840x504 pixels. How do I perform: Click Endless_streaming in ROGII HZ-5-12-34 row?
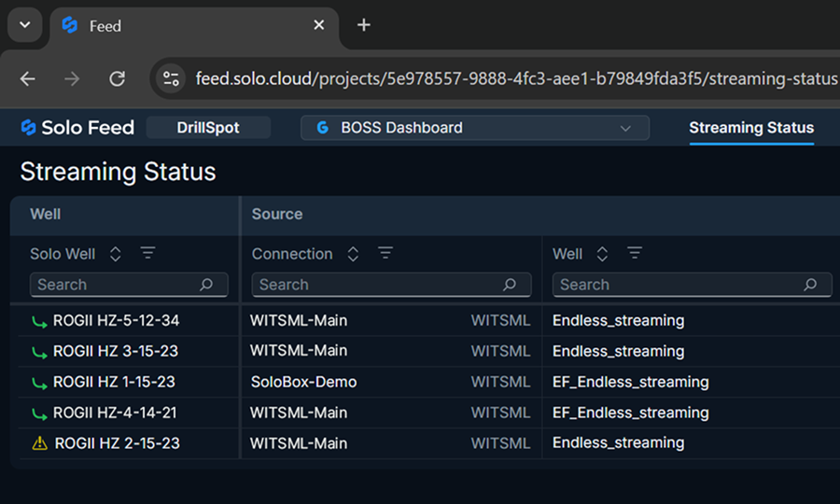pyautogui.click(x=618, y=320)
